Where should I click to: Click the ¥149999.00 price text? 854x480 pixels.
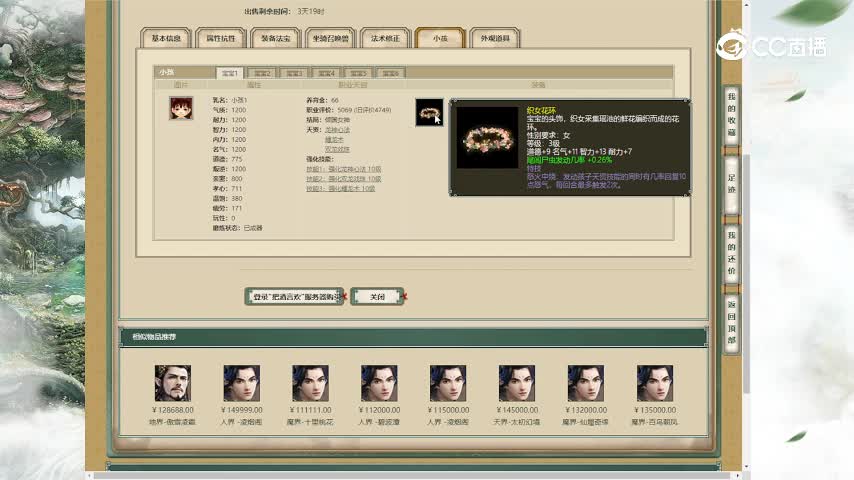click(x=242, y=410)
